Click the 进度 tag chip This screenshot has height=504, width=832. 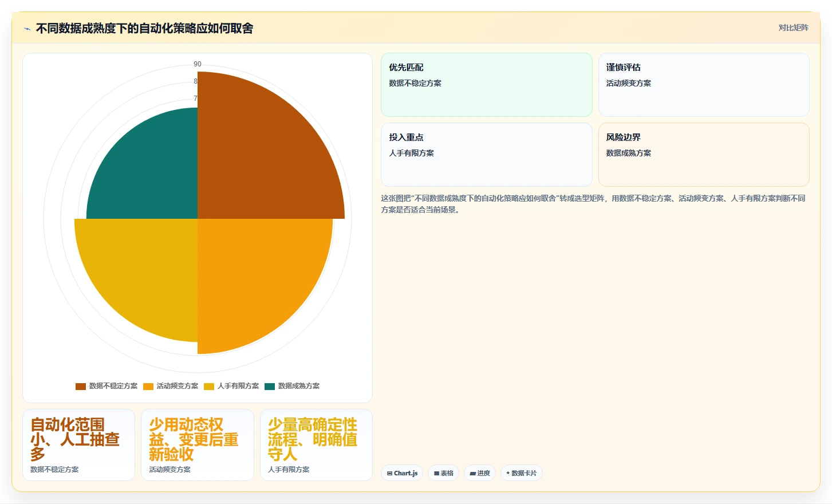[x=480, y=473]
